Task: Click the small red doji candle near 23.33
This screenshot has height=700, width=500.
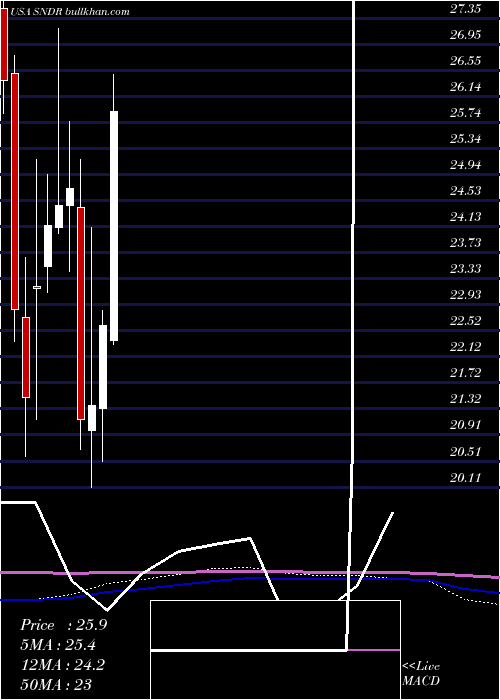Action: click(x=37, y=288)
